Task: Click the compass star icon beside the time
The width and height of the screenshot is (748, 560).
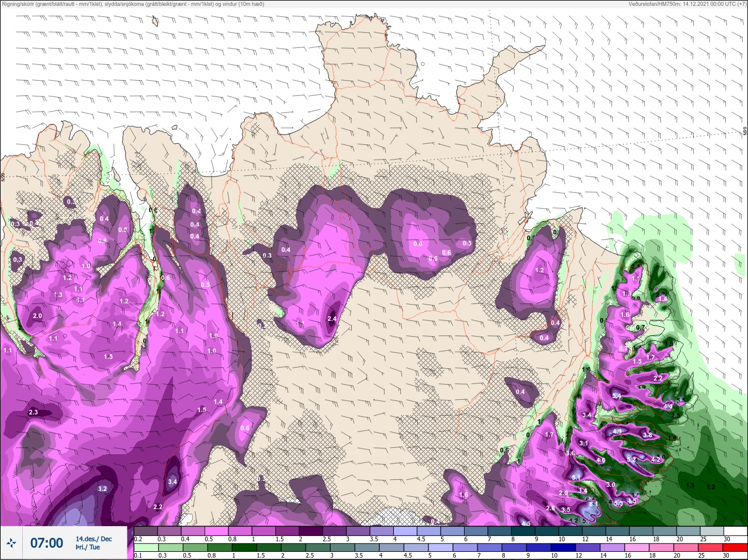Action: 11,543
